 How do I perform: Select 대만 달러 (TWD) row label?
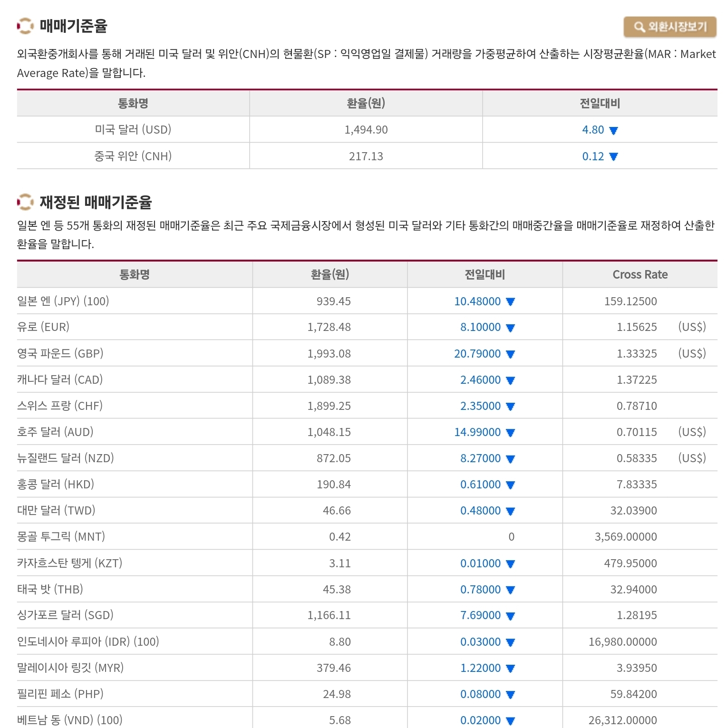click(56, 510)
